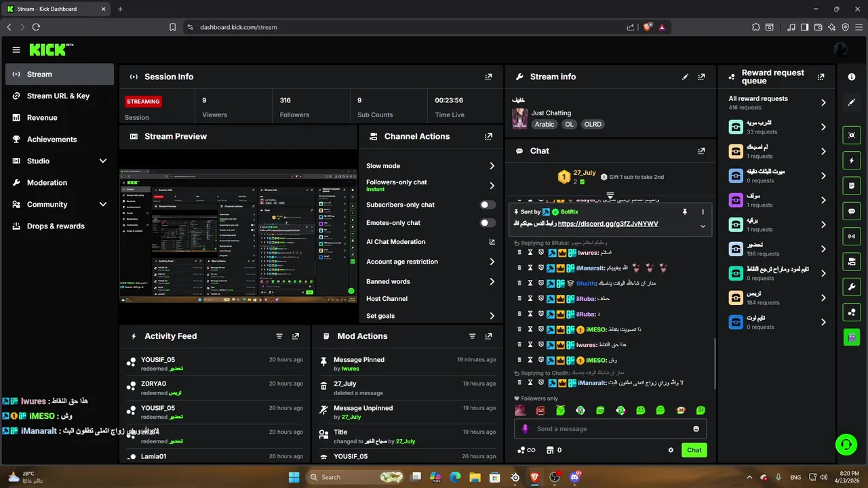868x488 pixels.
Task: Toggle the document panel button in right sidebar
Action: pos(852,186)
